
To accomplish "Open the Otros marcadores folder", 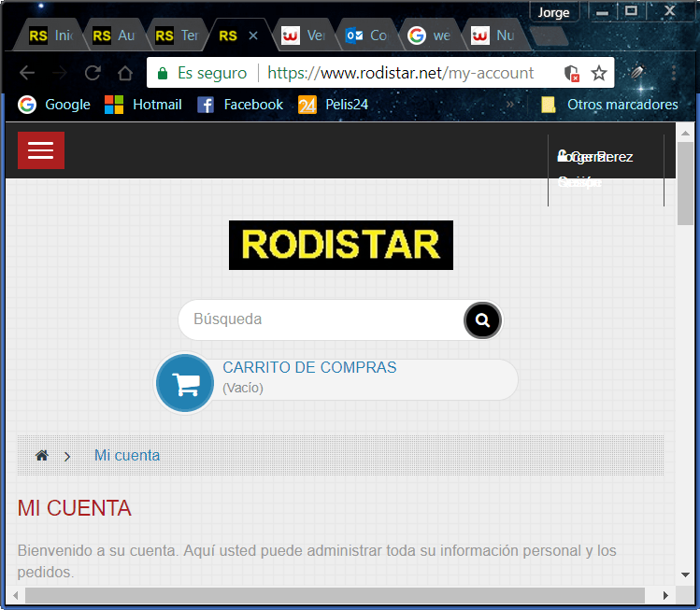I will [609, 105].
